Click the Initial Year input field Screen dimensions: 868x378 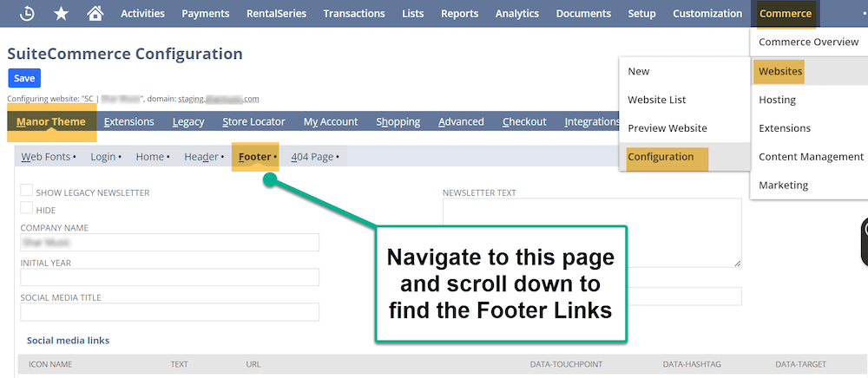(x=170, y=277)
